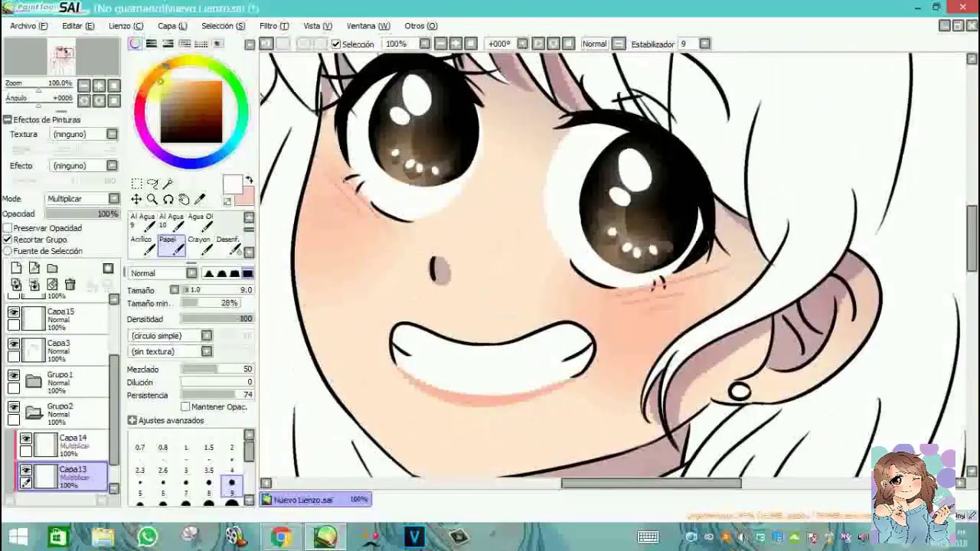Select the flat brush tip shape

click(x=247, y=273)
